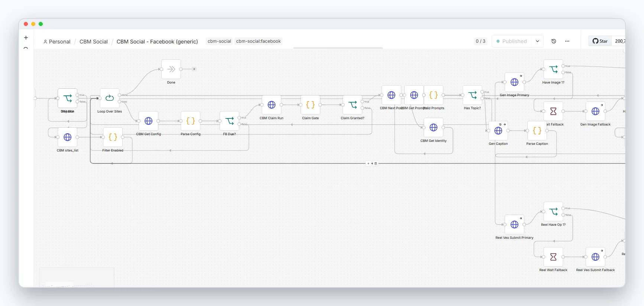Image resolution: width=644 pixels, height=306 pixels.
Task: Click the Published status button
Action: [512, 41]
